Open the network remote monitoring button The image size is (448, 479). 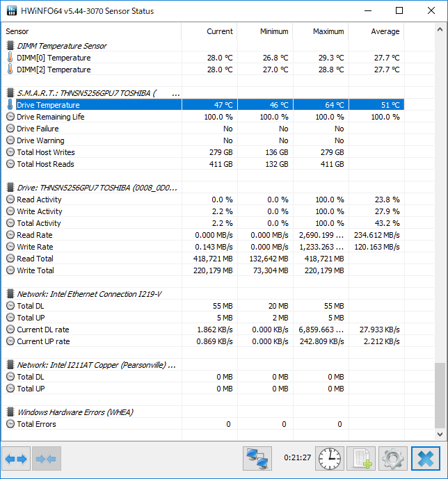pyautogui.click(x=257, y=459)
